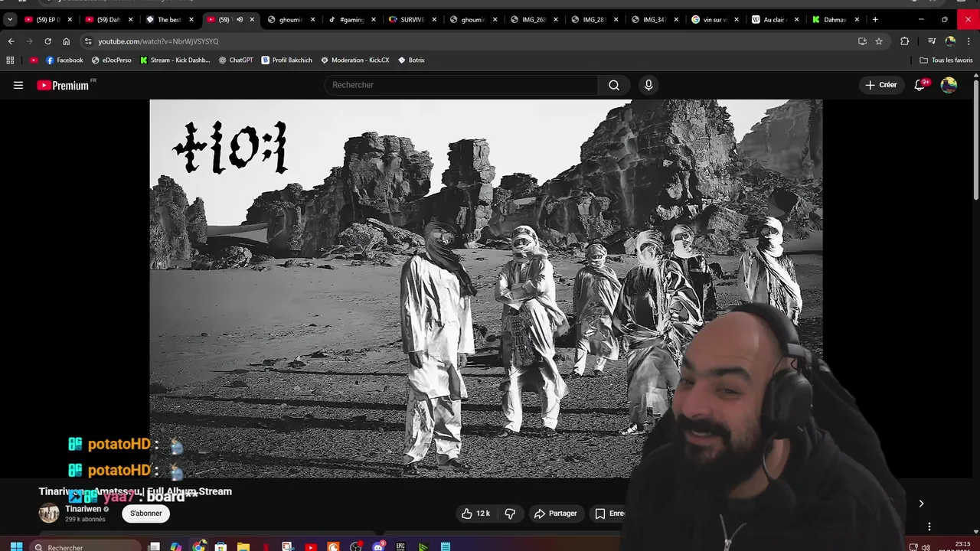
Task: Like the video with thumbs up
Action: tap(475, 514)
